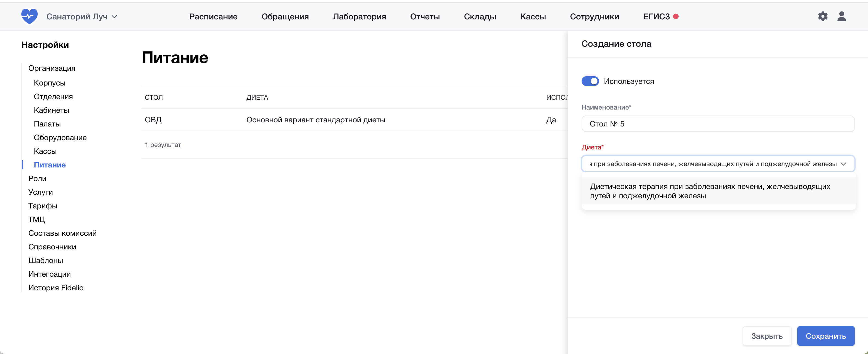Click the Наименование input field

click(x=717, y=124)
